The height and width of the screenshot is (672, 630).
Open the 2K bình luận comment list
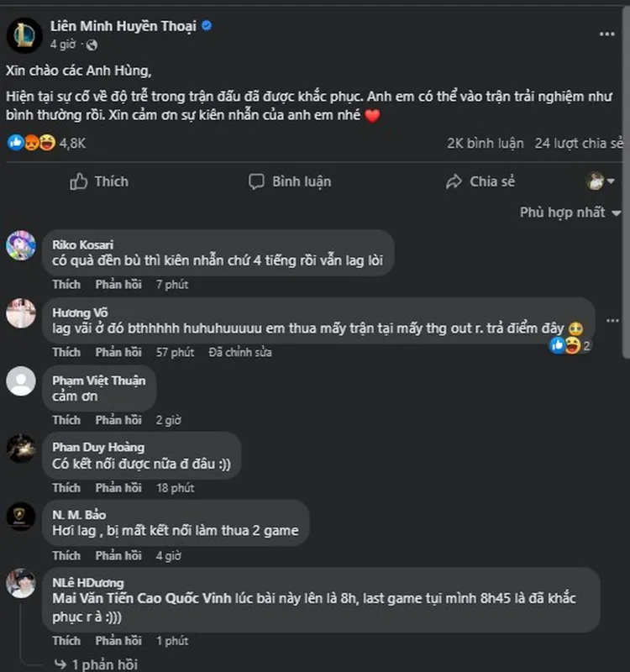(x=486, y=143)
